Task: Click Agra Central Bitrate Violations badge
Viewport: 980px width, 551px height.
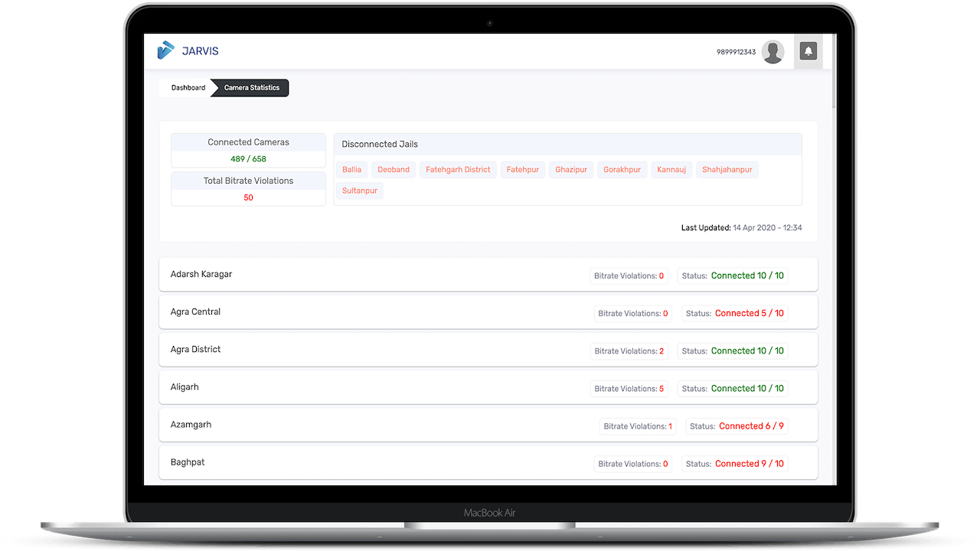Action: click(632, 313)
